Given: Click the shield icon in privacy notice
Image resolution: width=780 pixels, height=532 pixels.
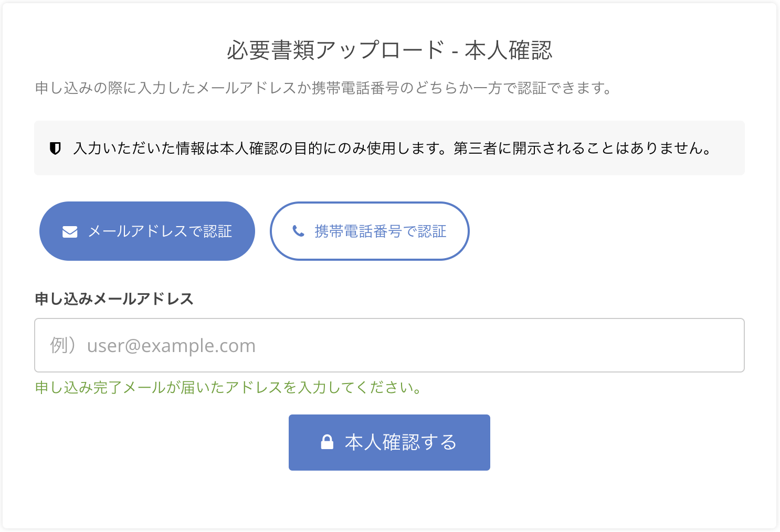Looking at the screenshot, I should tap(55, 148).
